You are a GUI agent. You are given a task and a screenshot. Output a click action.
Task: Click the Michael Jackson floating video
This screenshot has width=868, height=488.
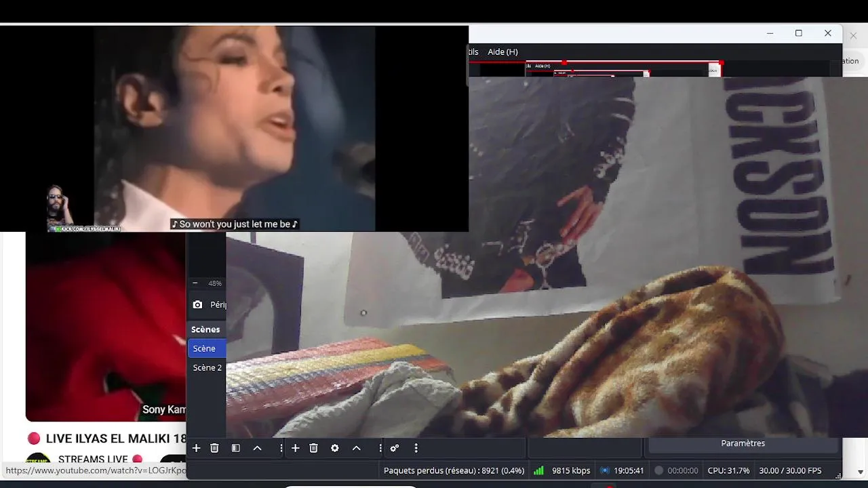click(234, 129)
